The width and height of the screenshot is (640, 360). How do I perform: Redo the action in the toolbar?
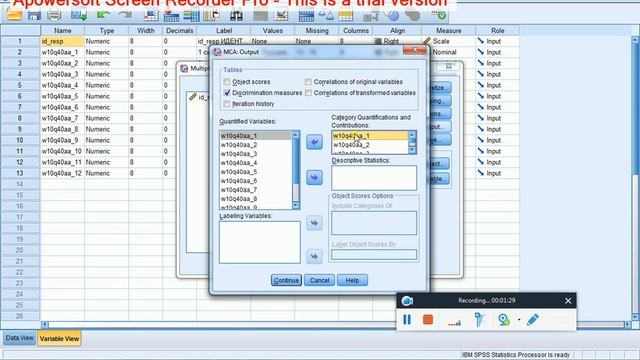pyautogui.click(x=125, y=16)
